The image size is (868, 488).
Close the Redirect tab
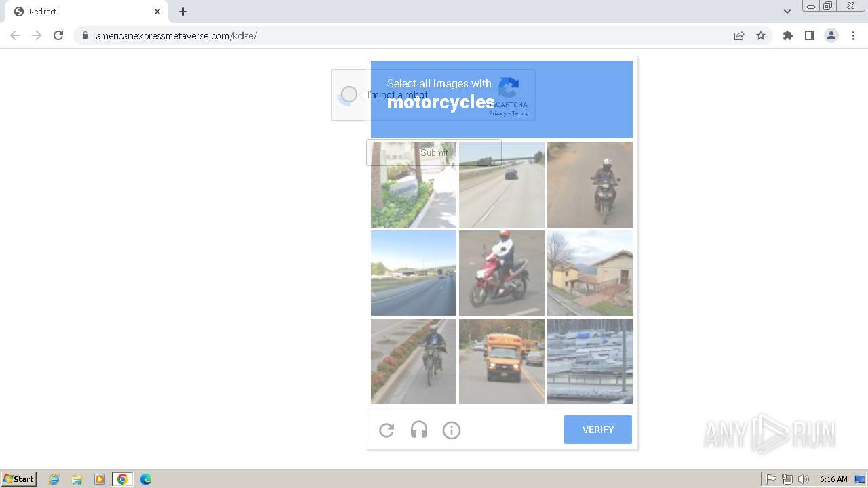click(157, 12)
